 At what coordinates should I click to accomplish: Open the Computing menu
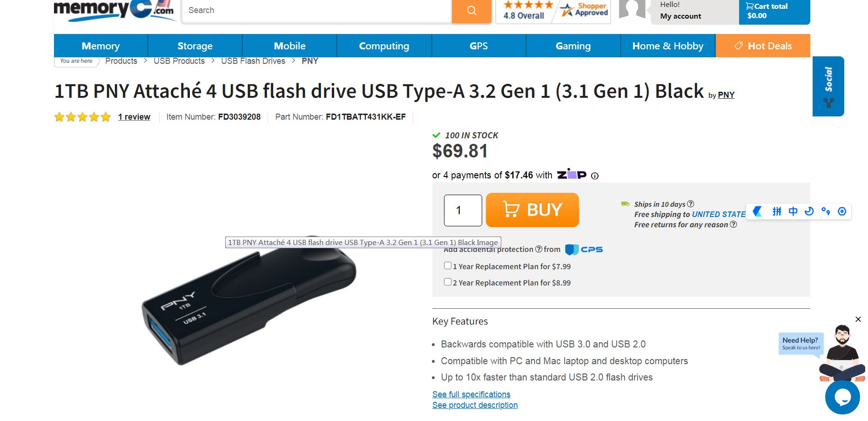click(384, 46)
